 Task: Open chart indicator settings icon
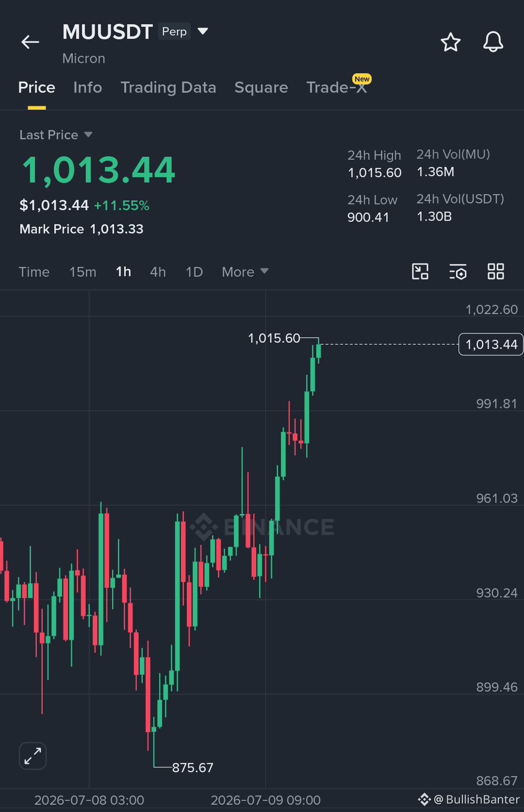pyautogui.click(x=458, y=271)
